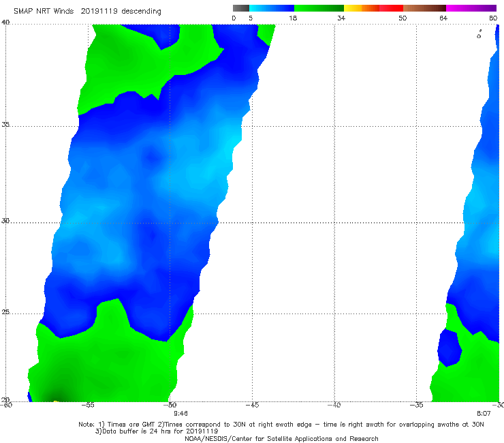Screen dimensions: 504x443
Task: Pick the gray 0–5 segment of the color bar
Action: tap(241, 8)
